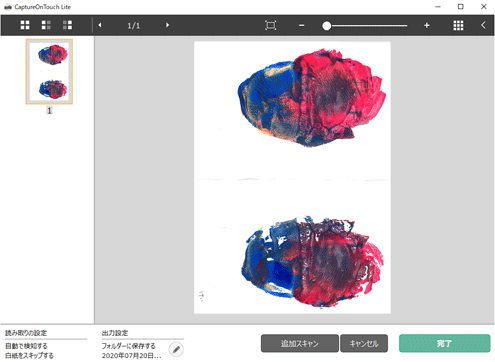Collapse the panel with the chevron arrow

[x=483, y=25]
